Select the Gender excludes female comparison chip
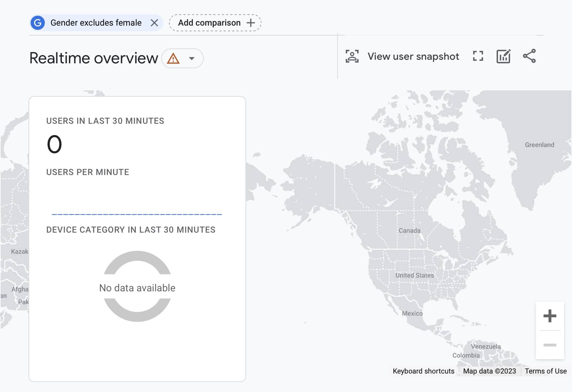 pos(94,22)
